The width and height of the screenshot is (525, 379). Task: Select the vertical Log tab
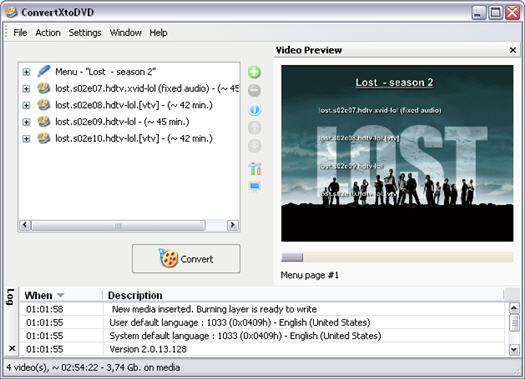click(10, 297)
